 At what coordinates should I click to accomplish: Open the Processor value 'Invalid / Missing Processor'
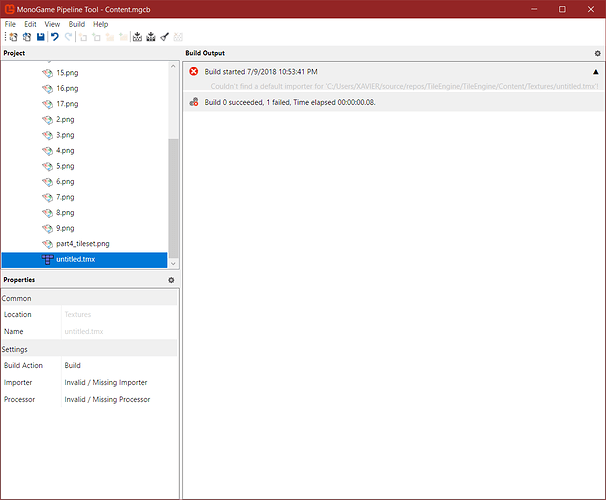tap(120, 400)
